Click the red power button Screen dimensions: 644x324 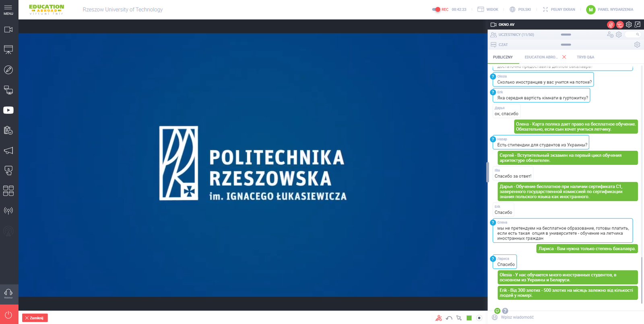[8, 315]
